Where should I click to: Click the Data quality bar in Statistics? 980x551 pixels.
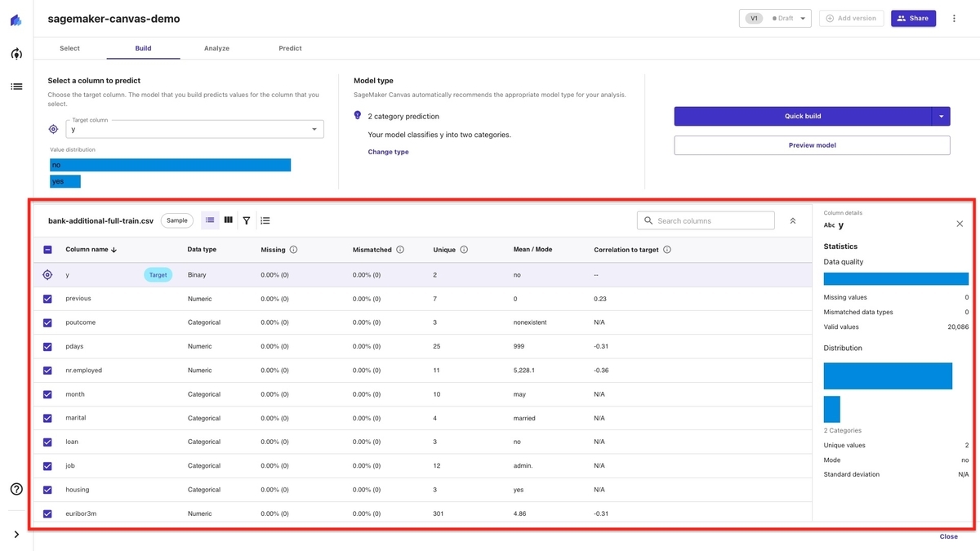pyautogui.click(x=896, y=278)
